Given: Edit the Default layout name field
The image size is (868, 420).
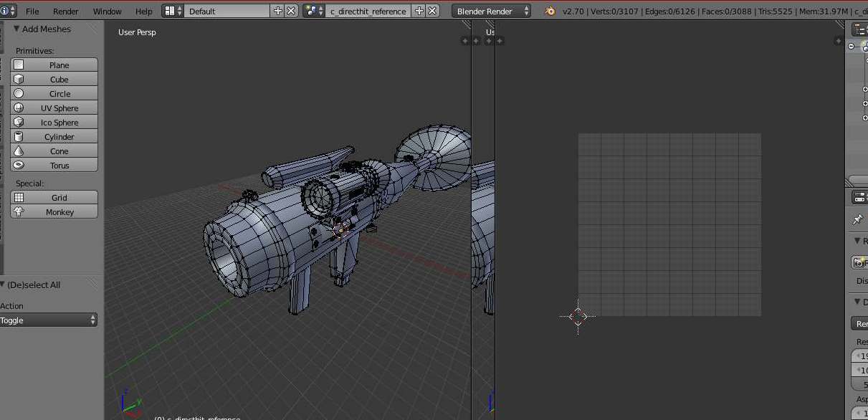Looking at the screenshot, I should pos(228,11).
